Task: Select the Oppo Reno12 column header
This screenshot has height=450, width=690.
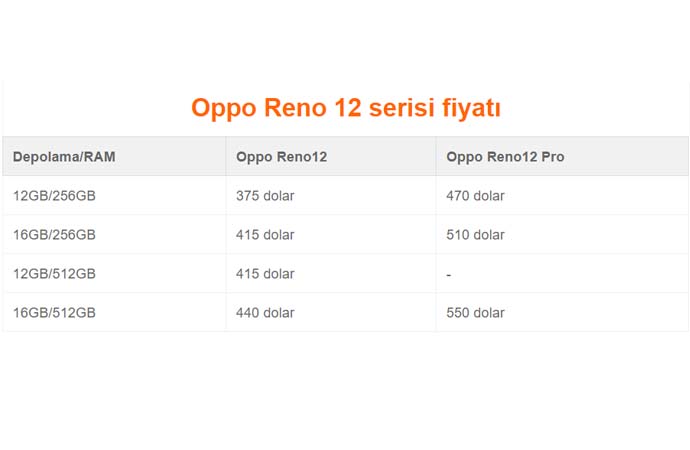Action: click(281, 157)
